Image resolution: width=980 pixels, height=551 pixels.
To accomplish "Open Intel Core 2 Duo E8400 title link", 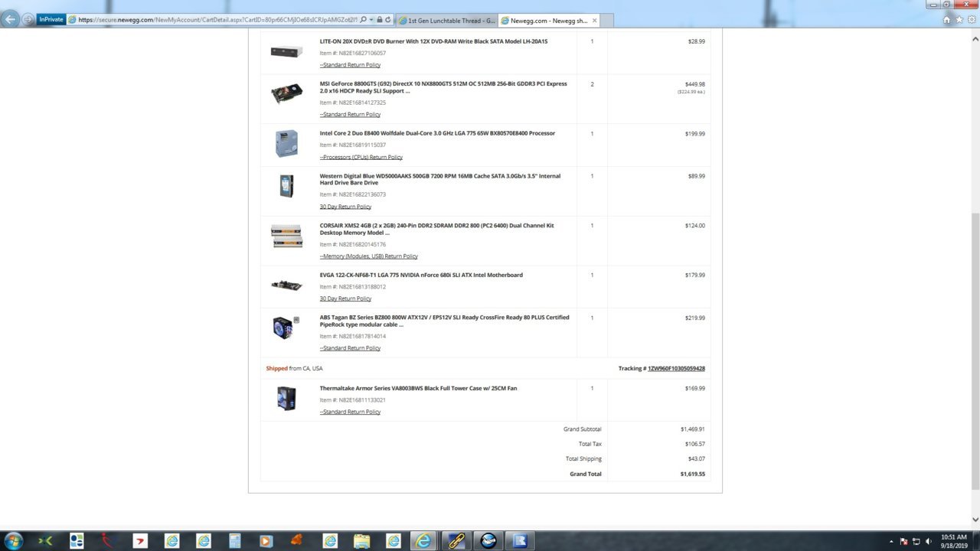I will (x=437, y=133).
